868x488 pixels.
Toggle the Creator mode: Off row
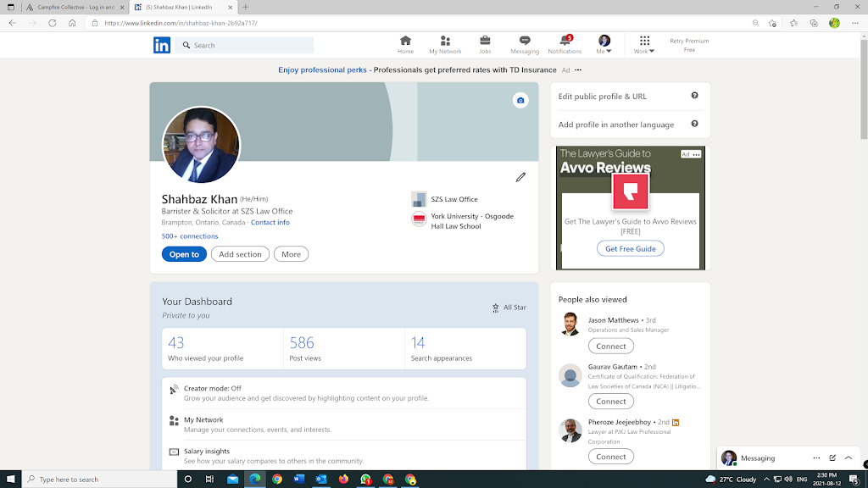pyautogui.click(x=344, y=393)
